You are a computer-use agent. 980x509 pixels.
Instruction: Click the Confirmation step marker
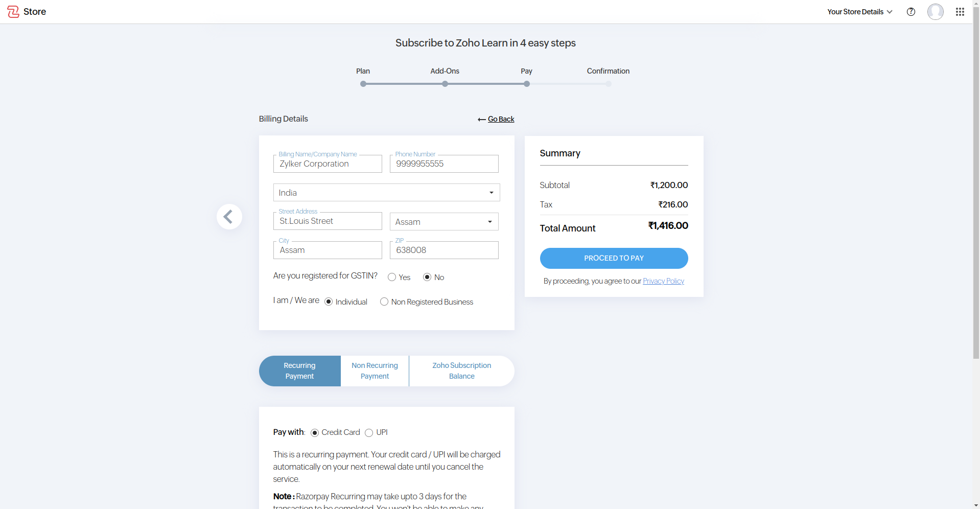point(609,84)
